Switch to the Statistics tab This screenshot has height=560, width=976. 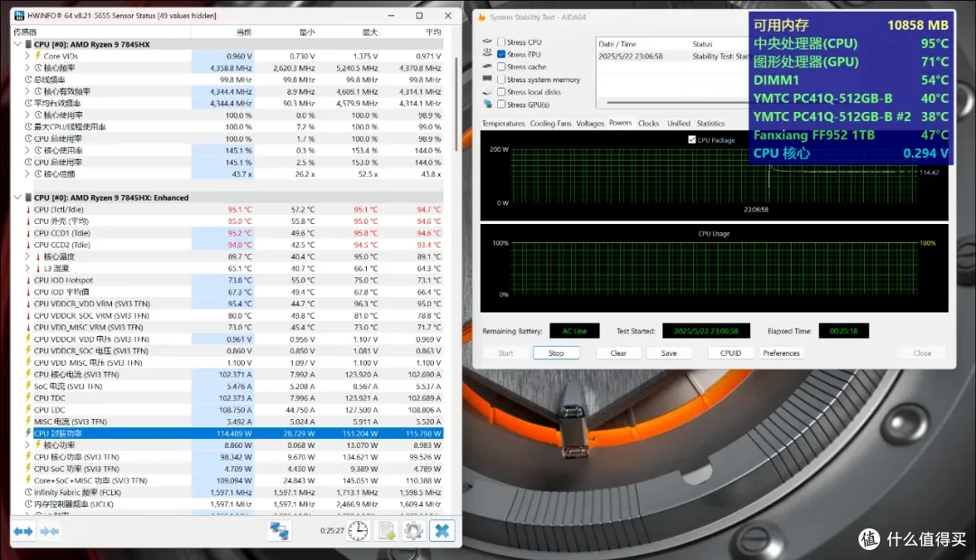710,123
